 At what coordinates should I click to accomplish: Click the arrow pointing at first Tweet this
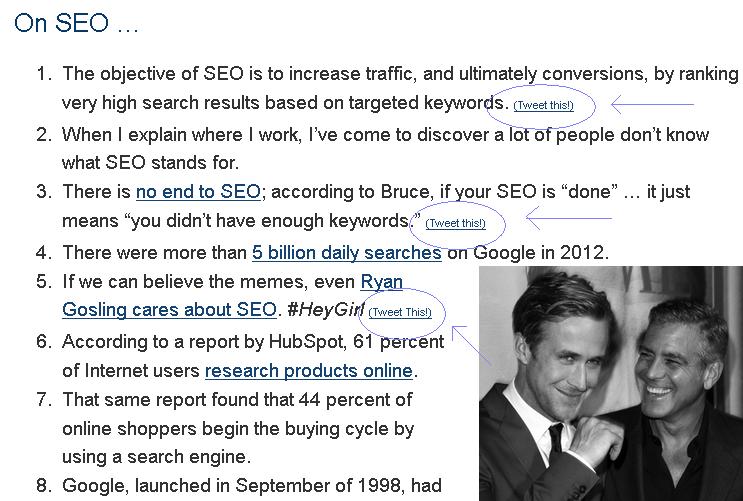click(x=652, y=104)
